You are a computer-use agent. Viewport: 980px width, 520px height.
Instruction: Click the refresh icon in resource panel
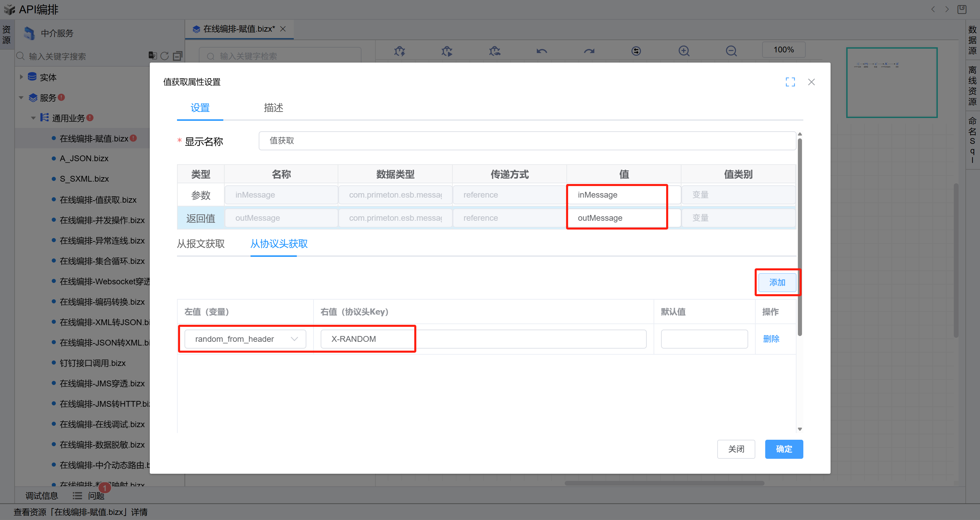pyautogui.click(x=164, y=56)
